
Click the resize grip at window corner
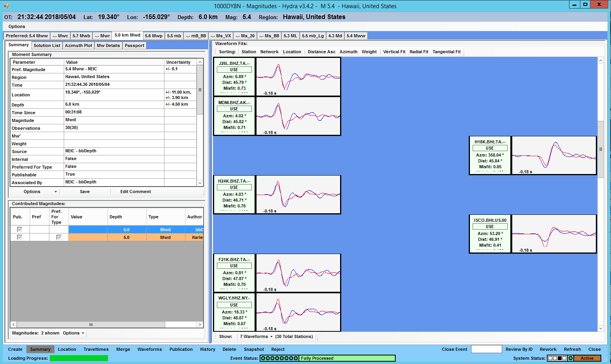(605, 360)
